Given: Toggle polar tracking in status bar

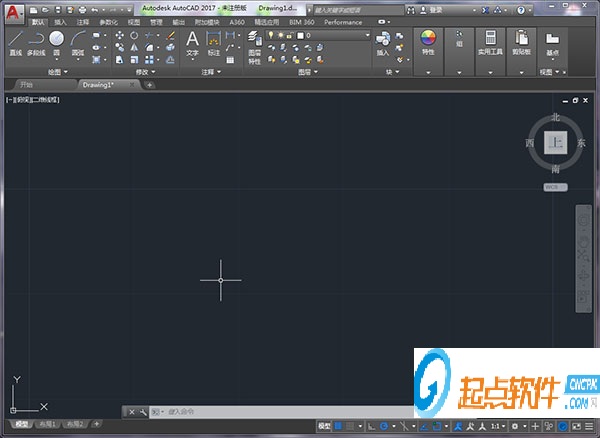Looking at the screenshot, I should [x=384, y=426].
